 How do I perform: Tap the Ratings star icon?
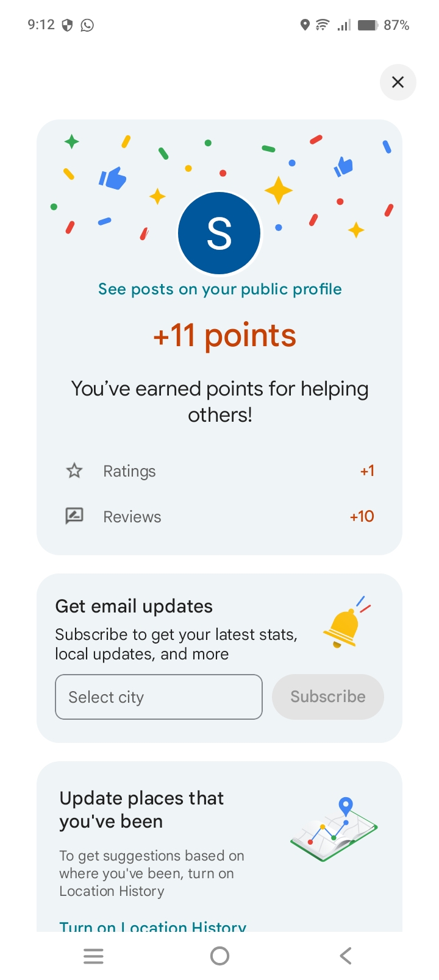(x=74, y=470)
